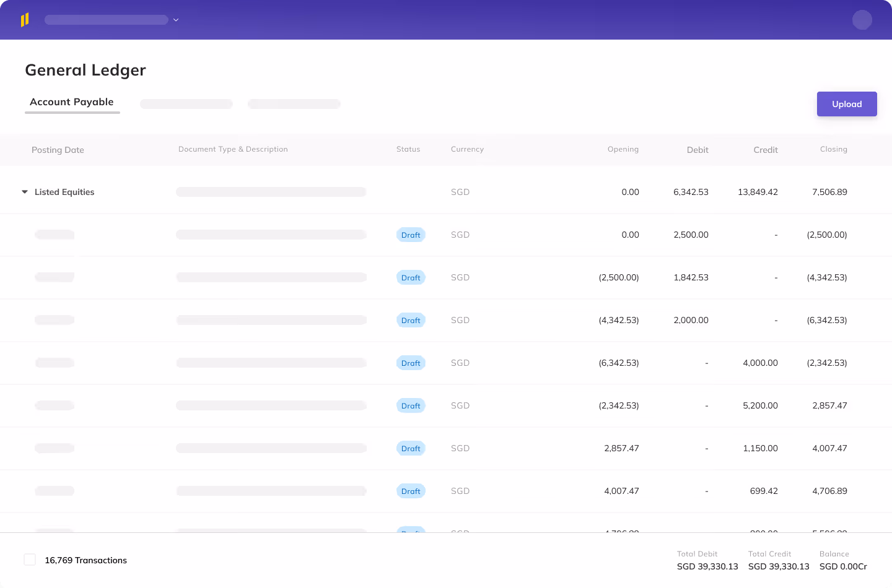
Task: Tick the checkbox beside 16,769 Transactions
Action: click(x=30, y=560)
